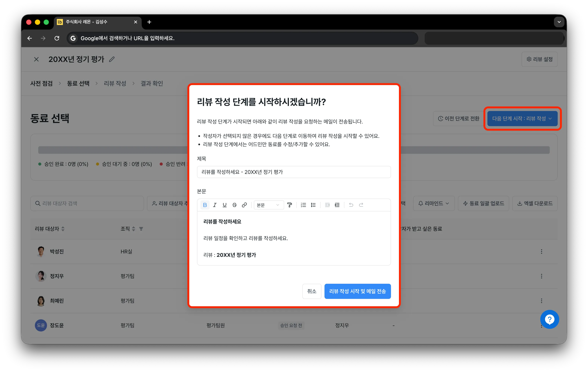Click 이전 단계로 전환 button
This screenshot has height=372, width=588.
459,119
